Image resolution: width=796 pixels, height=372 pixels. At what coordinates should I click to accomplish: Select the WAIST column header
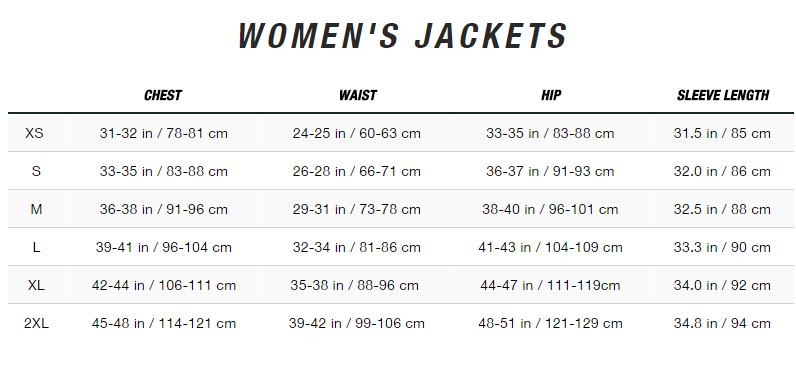358,95
